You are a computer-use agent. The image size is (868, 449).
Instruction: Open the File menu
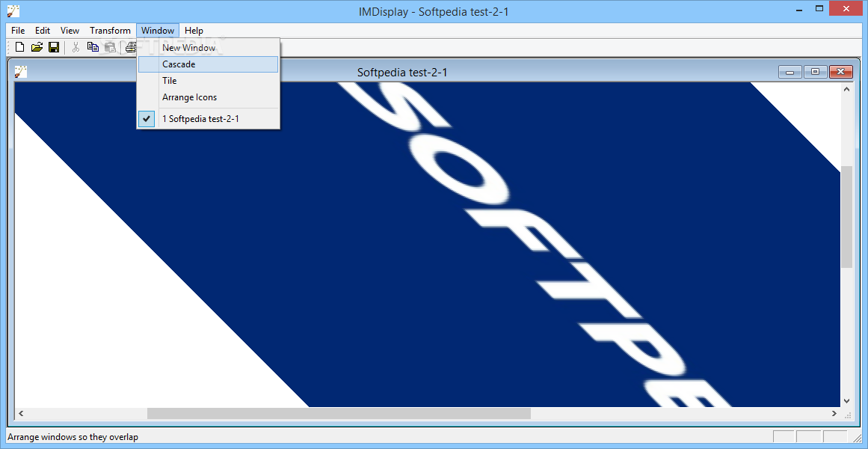[x=18, y=31]
